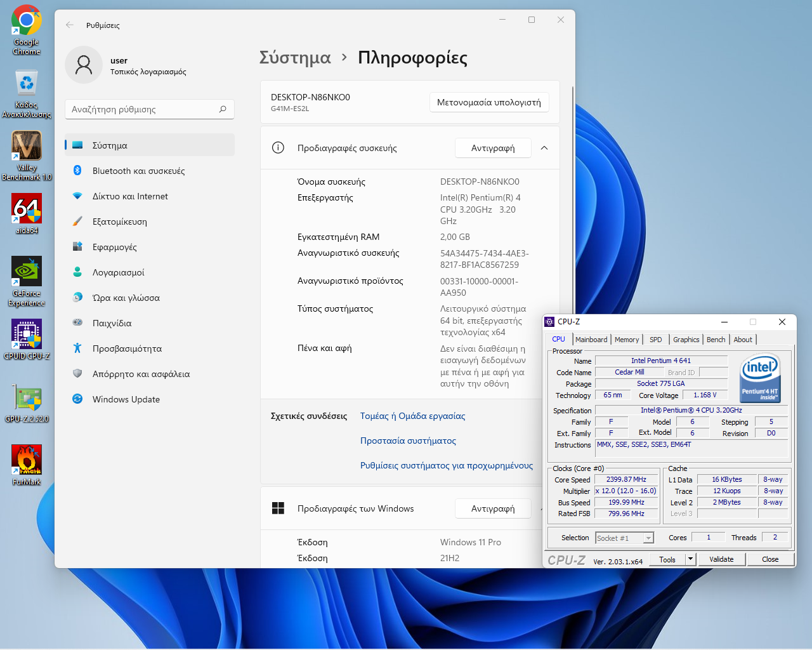
Task: Click Μετονομασία υπολογιστή button
Action: [489, 102]
